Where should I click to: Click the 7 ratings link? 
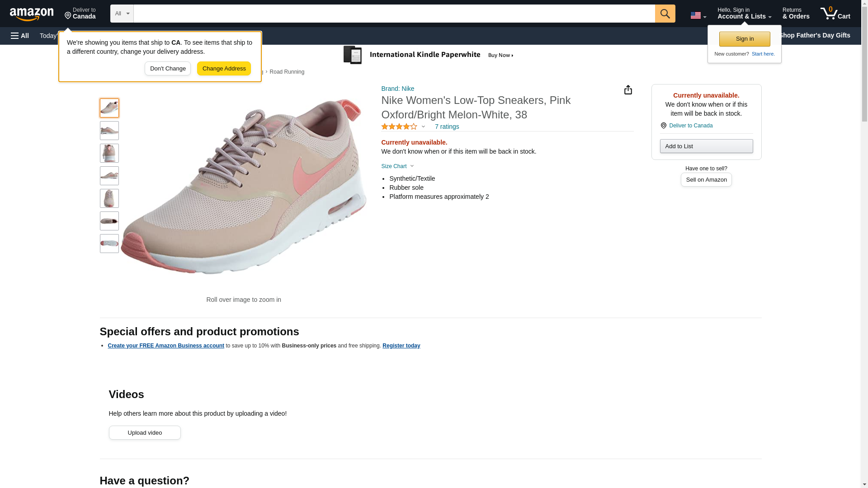click(x=447, y=127)
